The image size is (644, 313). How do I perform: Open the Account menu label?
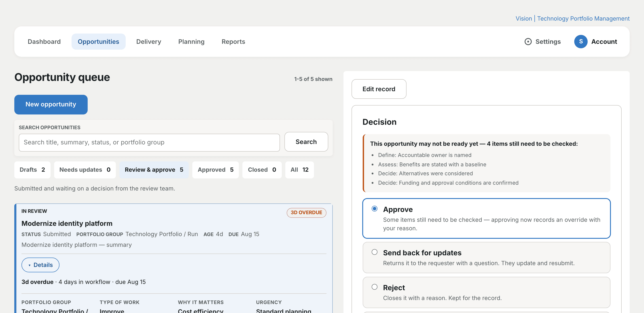click(x=604, y=42)
